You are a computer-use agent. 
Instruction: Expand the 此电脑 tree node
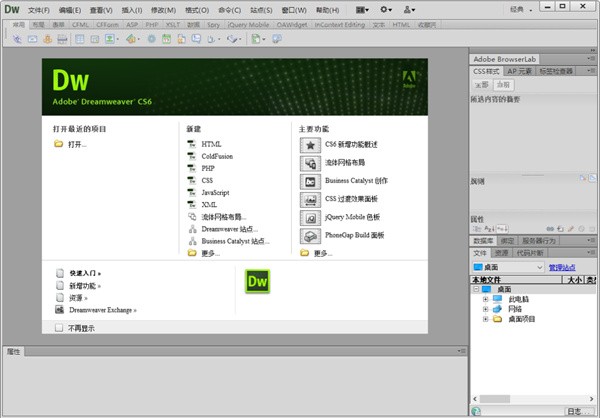pos(485,298)
